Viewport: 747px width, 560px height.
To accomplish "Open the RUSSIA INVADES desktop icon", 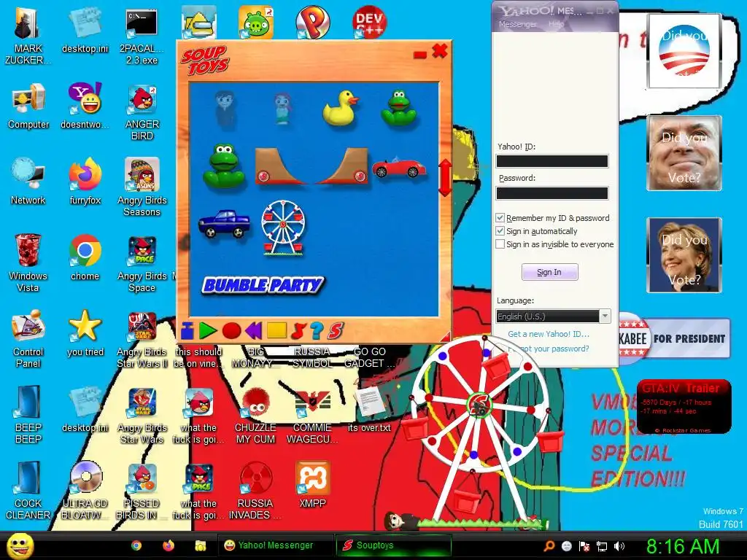I will click(x=255, y=491).
